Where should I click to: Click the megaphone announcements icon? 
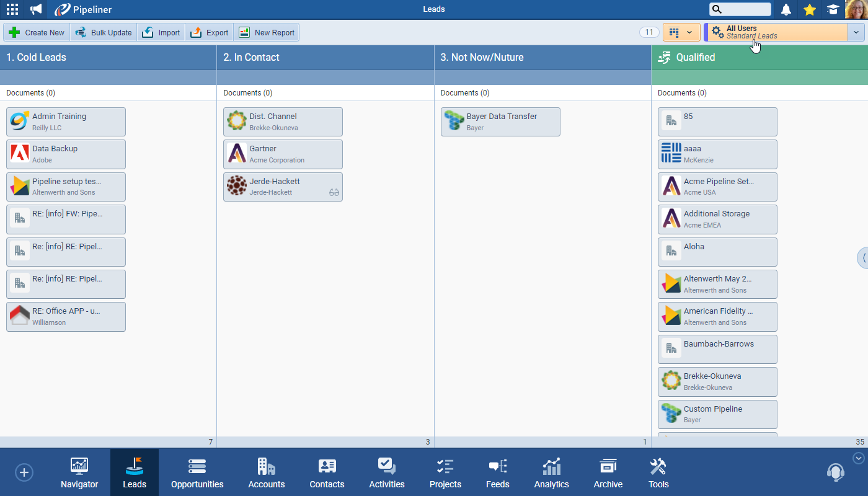pos(36,9)
